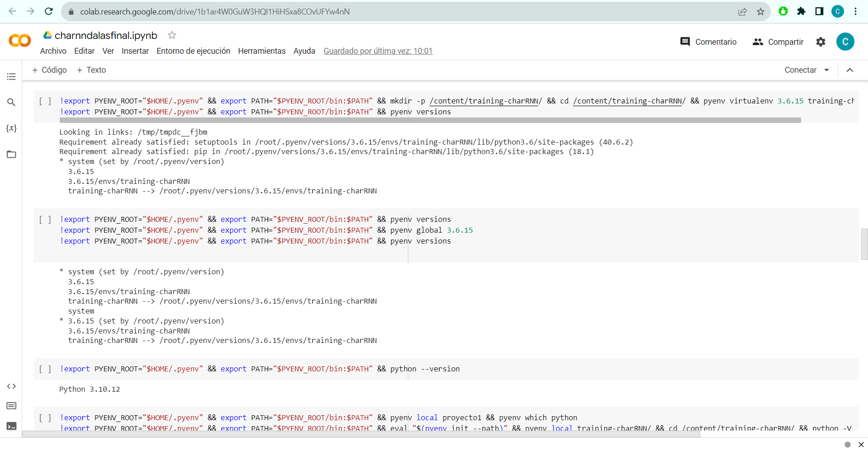Open the green browser extension icon

[x=783, y=11]
